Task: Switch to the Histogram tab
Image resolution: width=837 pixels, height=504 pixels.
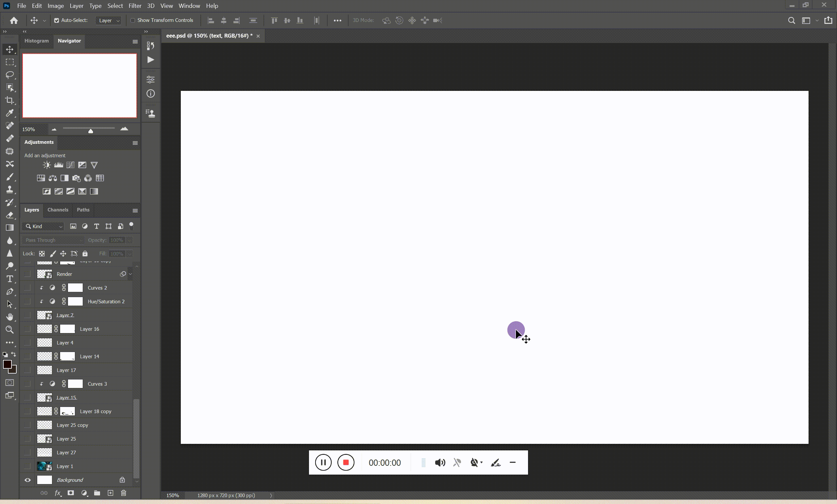Action: click(36, 41)
